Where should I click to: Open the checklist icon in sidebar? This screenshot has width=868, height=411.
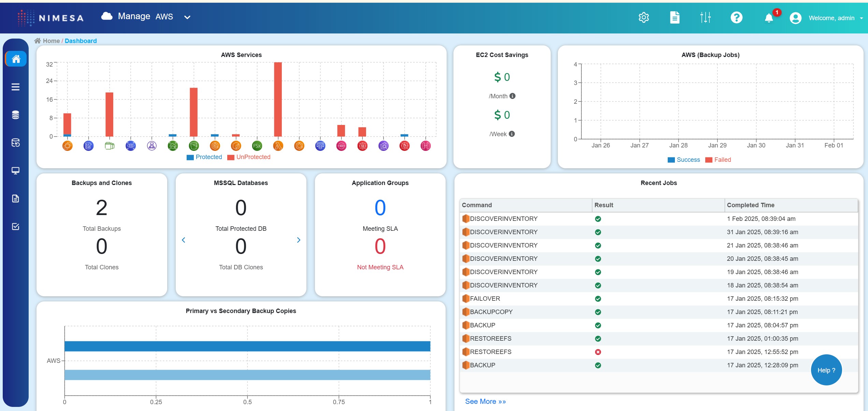point(15,226)
